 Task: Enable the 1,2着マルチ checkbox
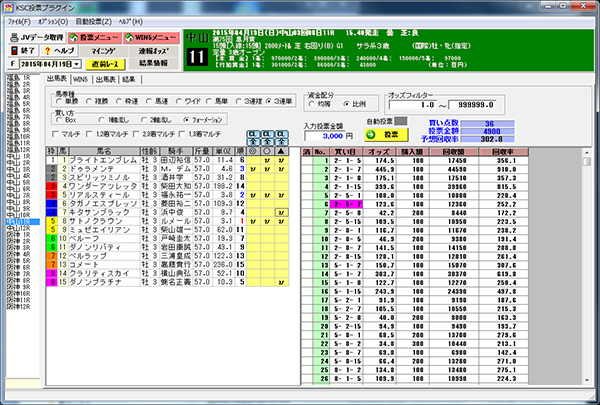tap(89, 134)
